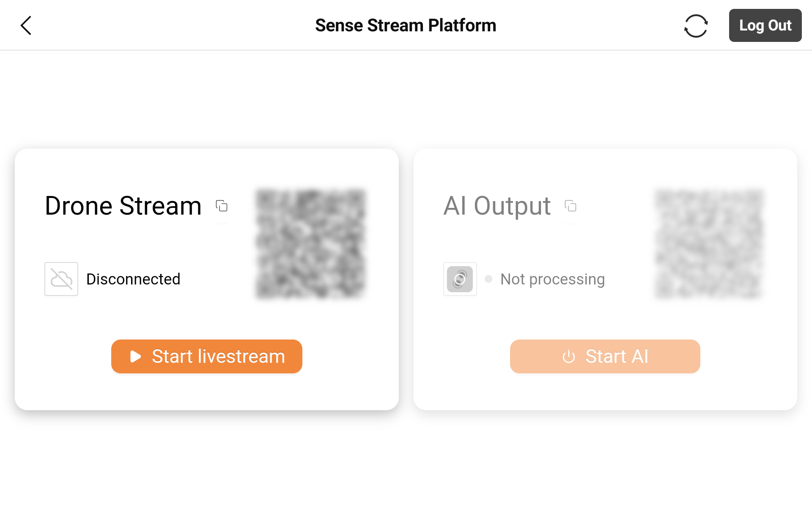This screenshot has width=812, height=508.
Task: Click the AI processing icon on AI Output card
Action: 460,279
